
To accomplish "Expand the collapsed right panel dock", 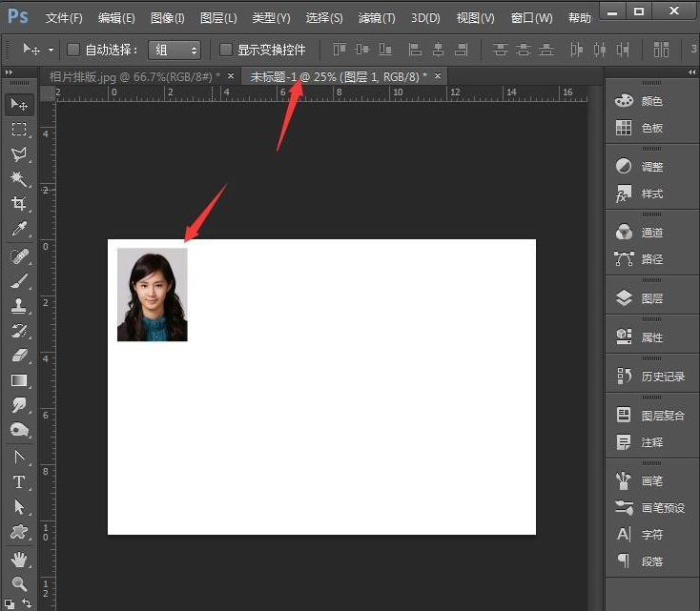I will click(691, 72).
